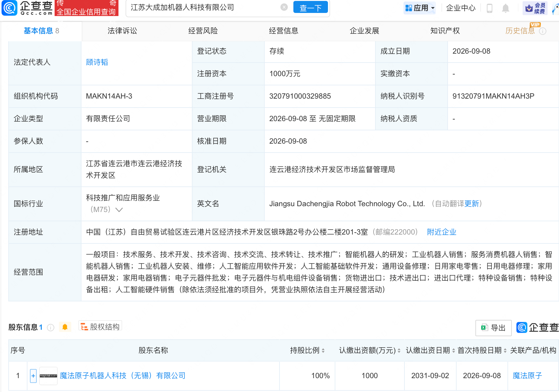This screenshot has width=559, height=392.
Task: Expand the 国标行业 M75 chevron
Action: [119, 210]
